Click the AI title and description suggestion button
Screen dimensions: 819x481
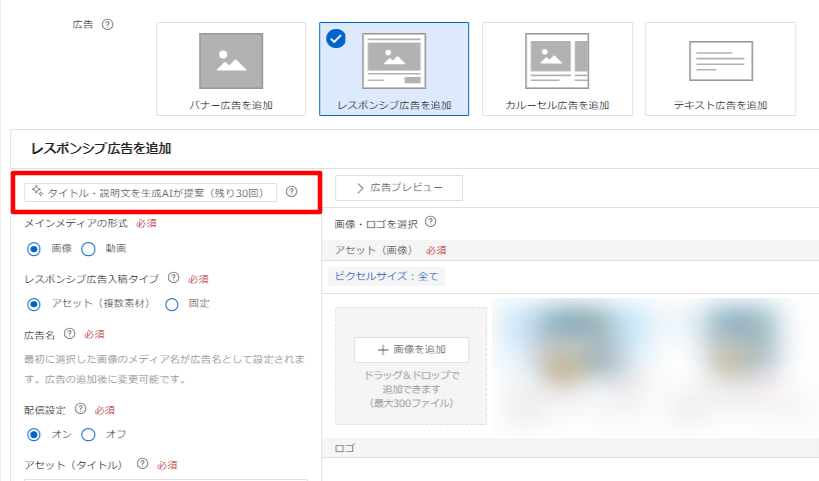point(150,191)
